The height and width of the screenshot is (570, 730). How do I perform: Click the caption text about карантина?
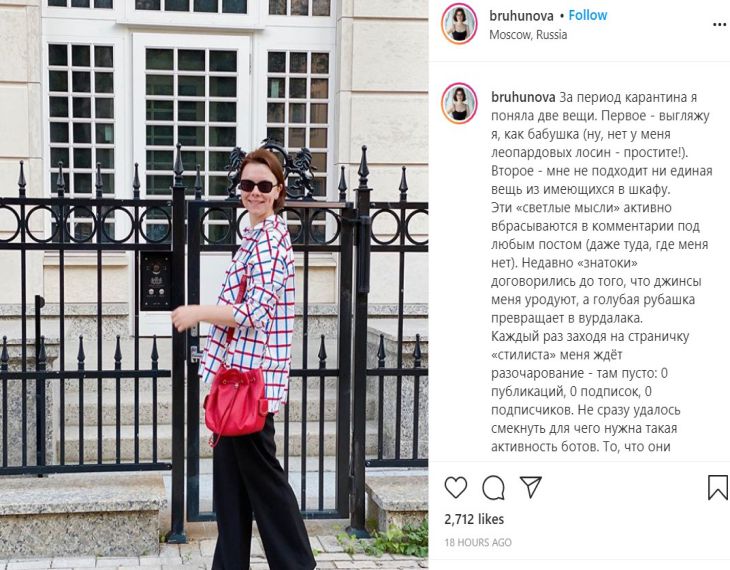click(601, 271)
